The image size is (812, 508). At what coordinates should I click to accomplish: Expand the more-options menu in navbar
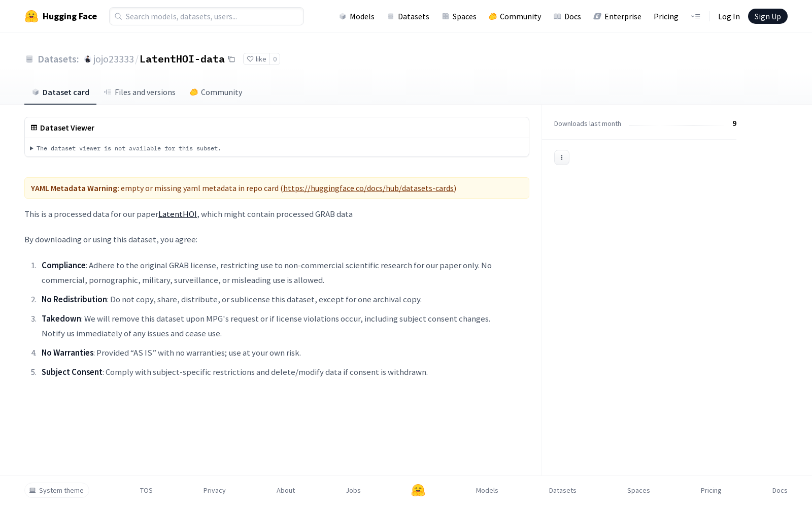click(x=695, y=16)
